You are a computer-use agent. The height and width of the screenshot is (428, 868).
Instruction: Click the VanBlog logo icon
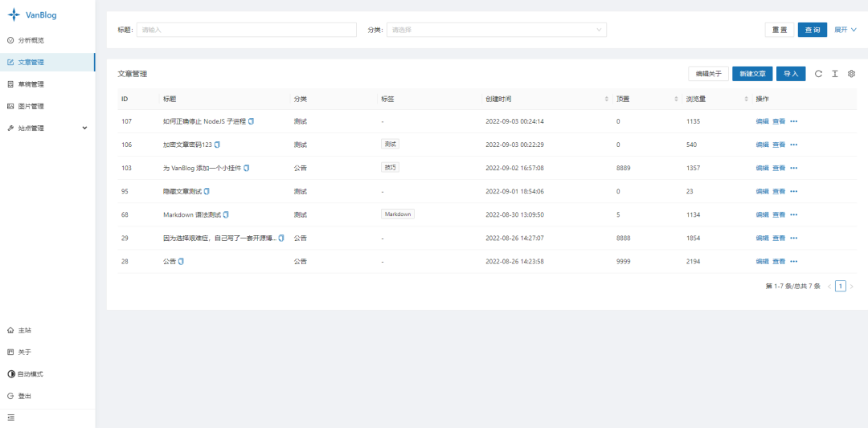click(14, 15)
